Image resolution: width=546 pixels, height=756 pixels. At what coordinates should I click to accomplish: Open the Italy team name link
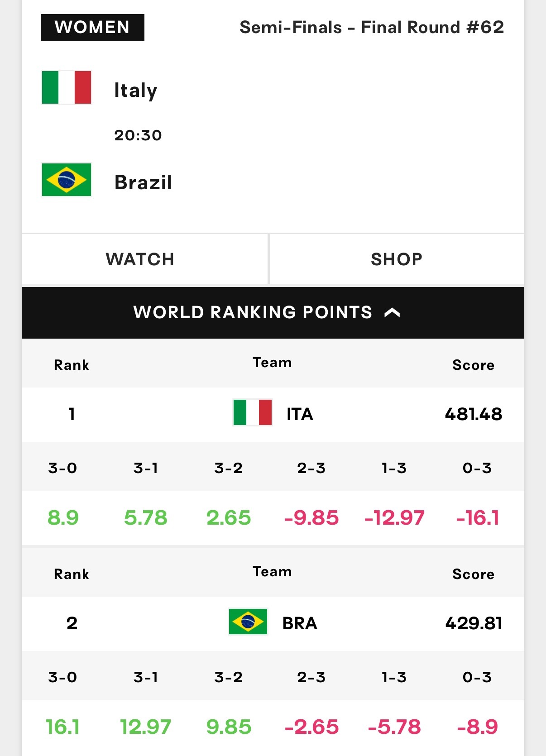[136, 90]
